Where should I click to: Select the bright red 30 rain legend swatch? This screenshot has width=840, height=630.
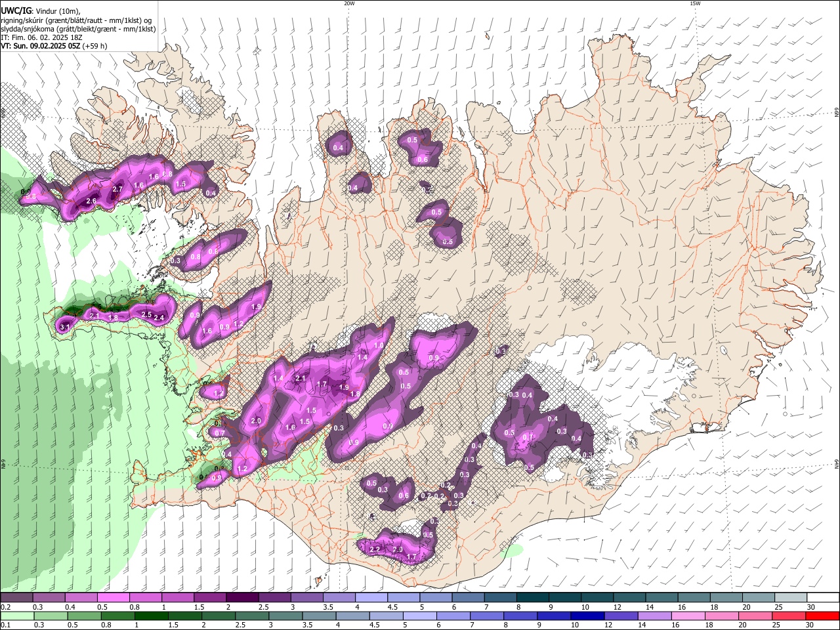(823, 616)
